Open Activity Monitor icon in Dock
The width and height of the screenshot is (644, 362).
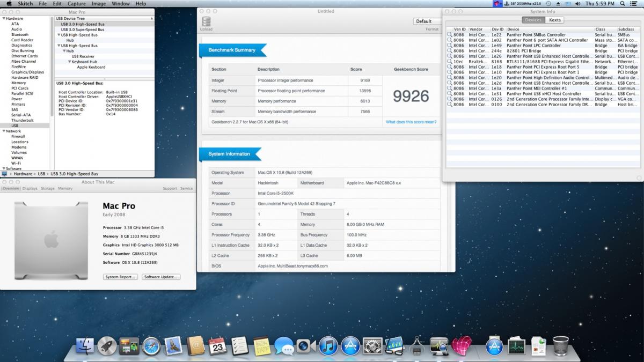[x=516, y=346]
